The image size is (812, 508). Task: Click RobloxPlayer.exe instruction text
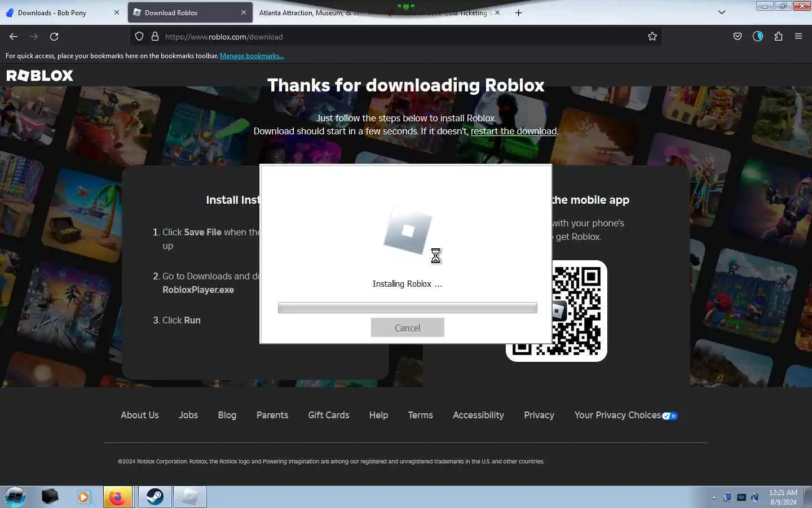pos(198,290)
